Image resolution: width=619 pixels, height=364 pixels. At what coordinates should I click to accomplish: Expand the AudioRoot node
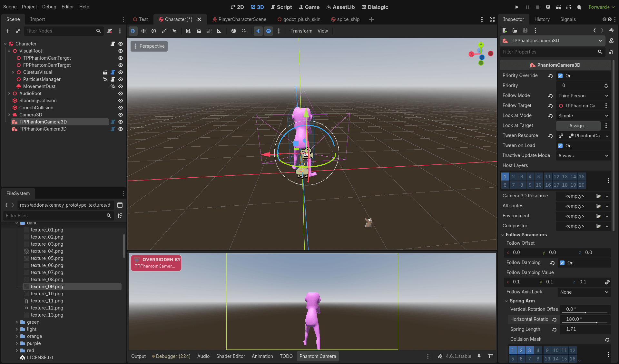(x=9, y=93)
